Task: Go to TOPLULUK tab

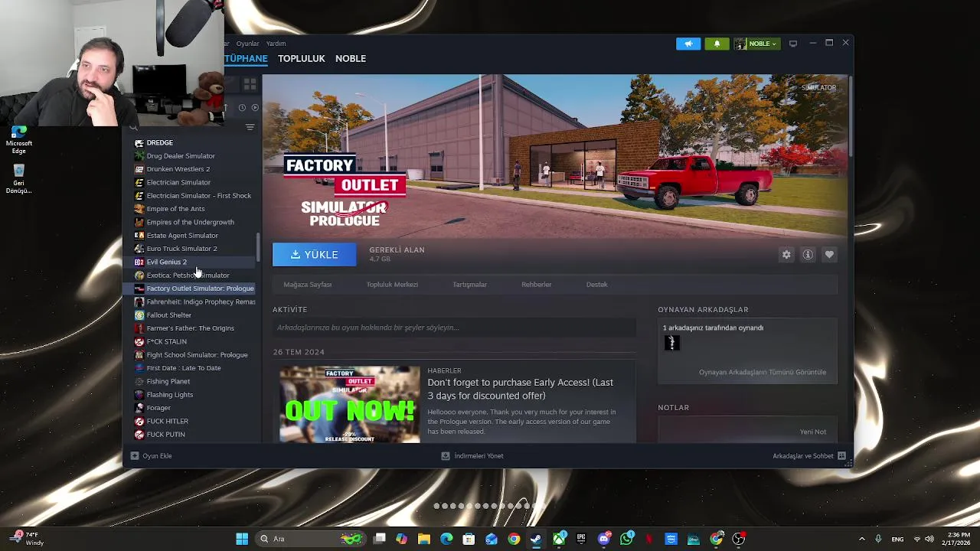Action: [302, 59]
